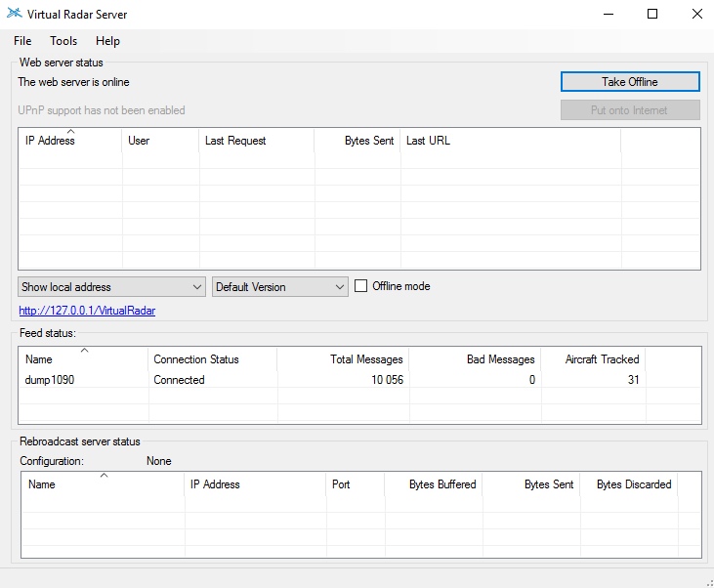714x588 pixels.
Task: Click UPnP support has not been enabled text
Action: click(x=102, y=110)
